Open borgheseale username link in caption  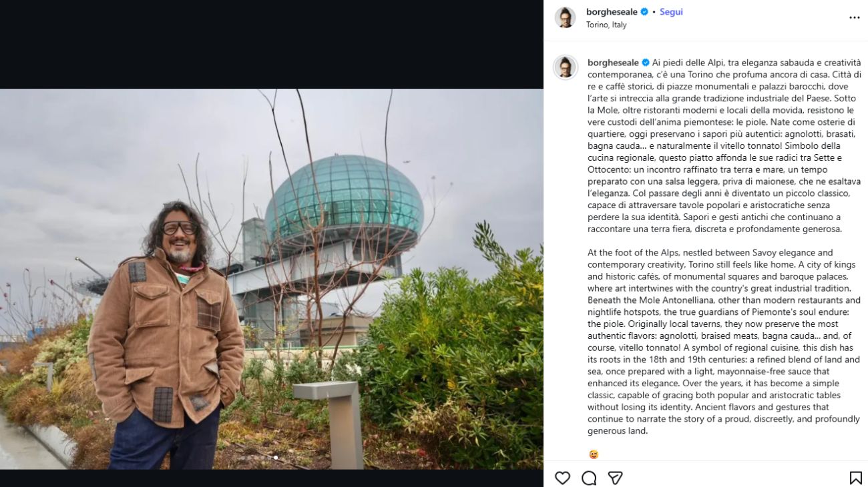[614, 63]
